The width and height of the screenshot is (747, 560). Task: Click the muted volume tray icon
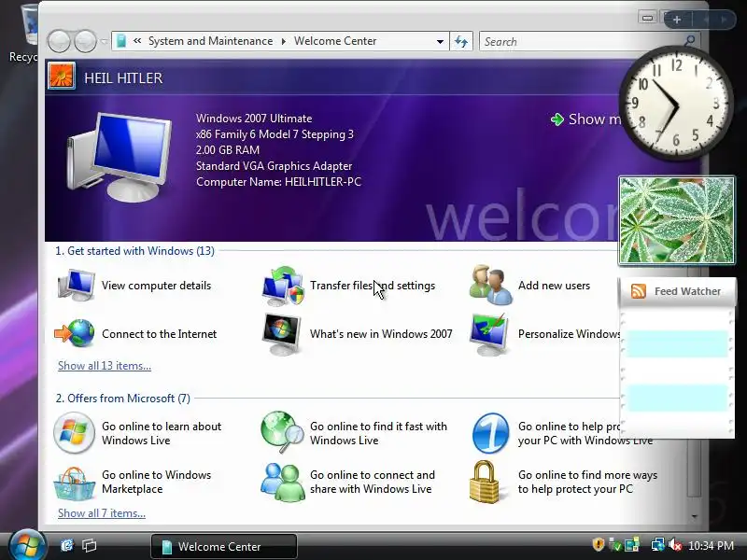coord(674,545)
